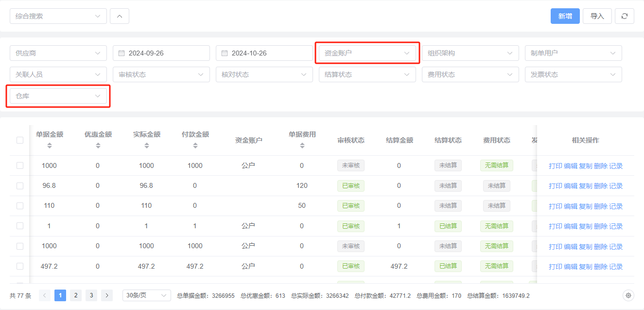Expand the 资金账户 dropdown
This screenshot has height=310, width=644.
point(367,53)
